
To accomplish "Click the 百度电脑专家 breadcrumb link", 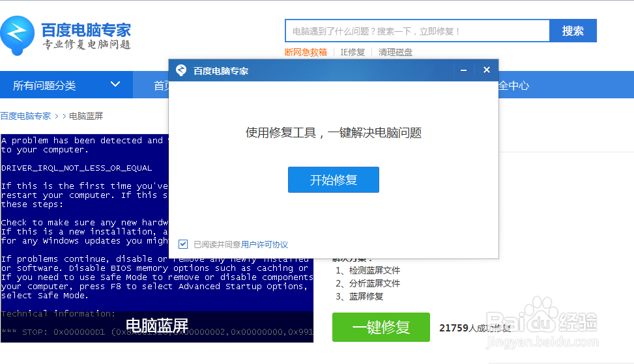I will 25,116.
